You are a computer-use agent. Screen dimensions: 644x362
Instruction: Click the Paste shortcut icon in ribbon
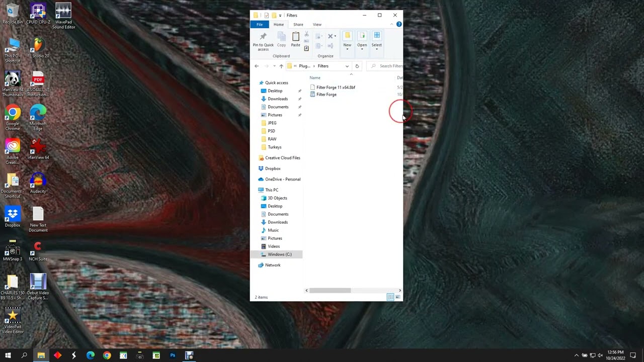coord(306,48)
